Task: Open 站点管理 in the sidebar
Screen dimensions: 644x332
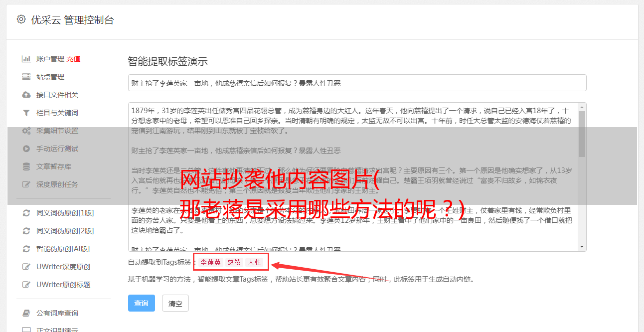Action: 50,77
